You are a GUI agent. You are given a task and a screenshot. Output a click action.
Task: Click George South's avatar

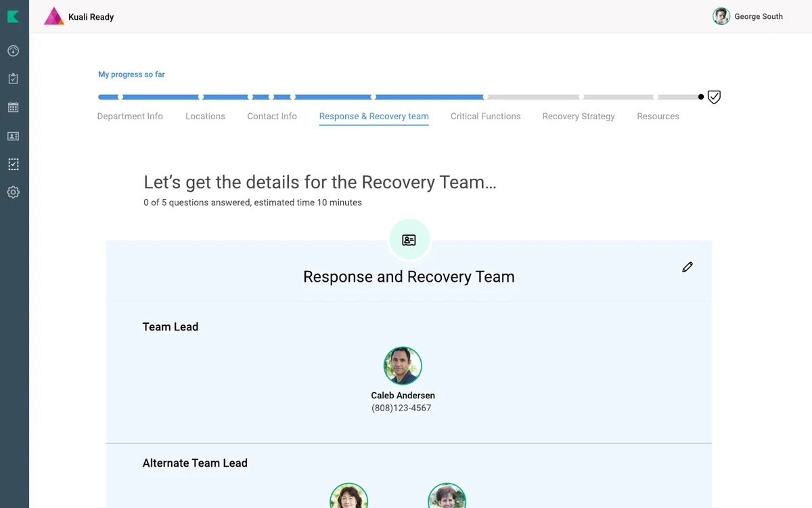click(721, 16)
